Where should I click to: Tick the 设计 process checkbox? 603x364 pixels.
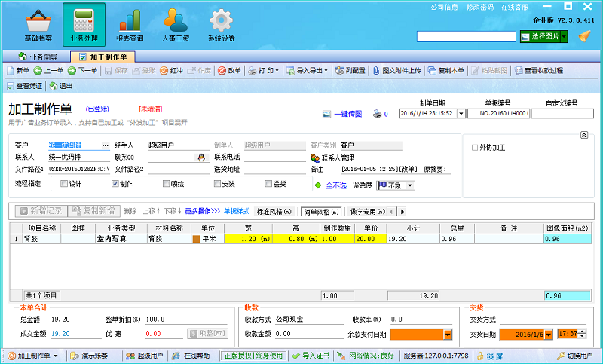click(x=64, y=183)
